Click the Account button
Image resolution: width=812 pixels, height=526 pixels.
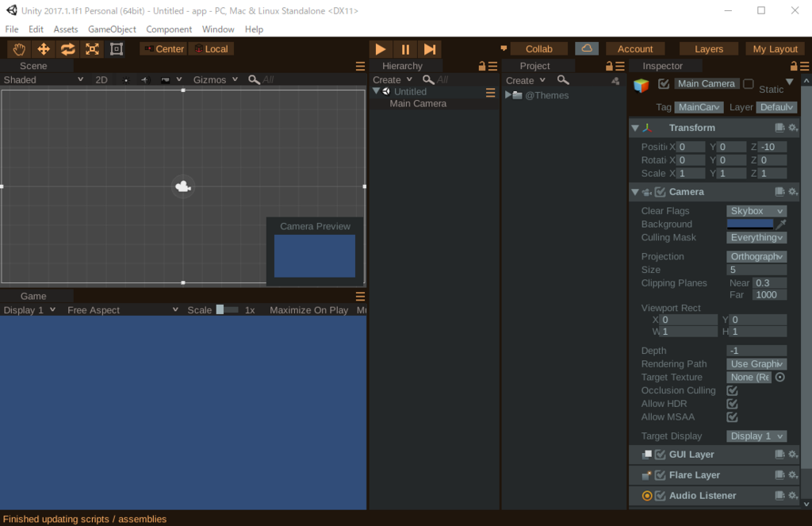click(x=635, y=48)
